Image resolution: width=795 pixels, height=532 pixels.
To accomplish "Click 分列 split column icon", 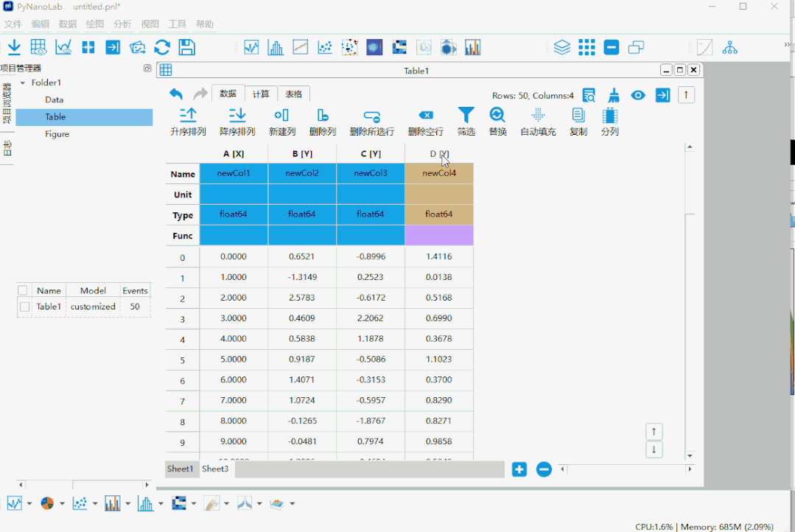I will [610, 115].
